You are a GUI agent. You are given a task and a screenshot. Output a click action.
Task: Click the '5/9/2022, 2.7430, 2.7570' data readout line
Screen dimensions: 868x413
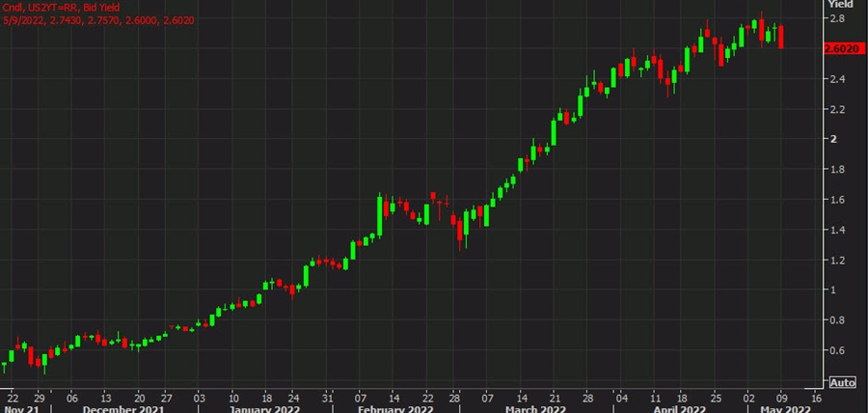point(98,20)
